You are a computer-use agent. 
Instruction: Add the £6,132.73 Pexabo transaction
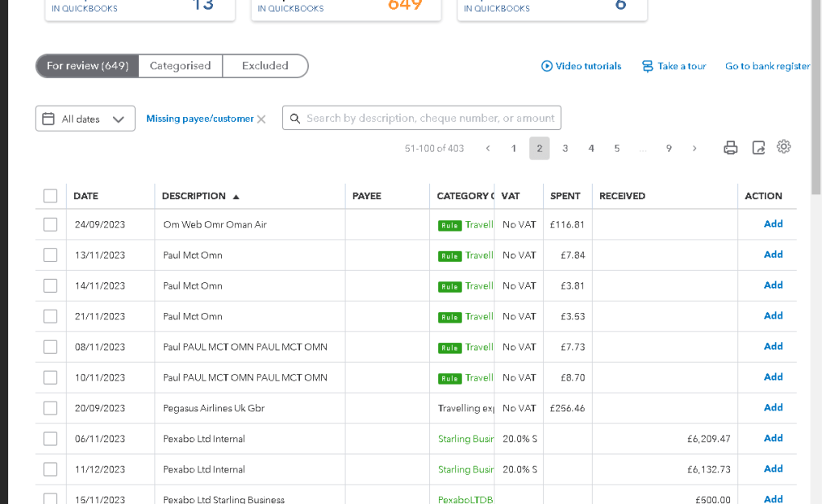(774, 469)
